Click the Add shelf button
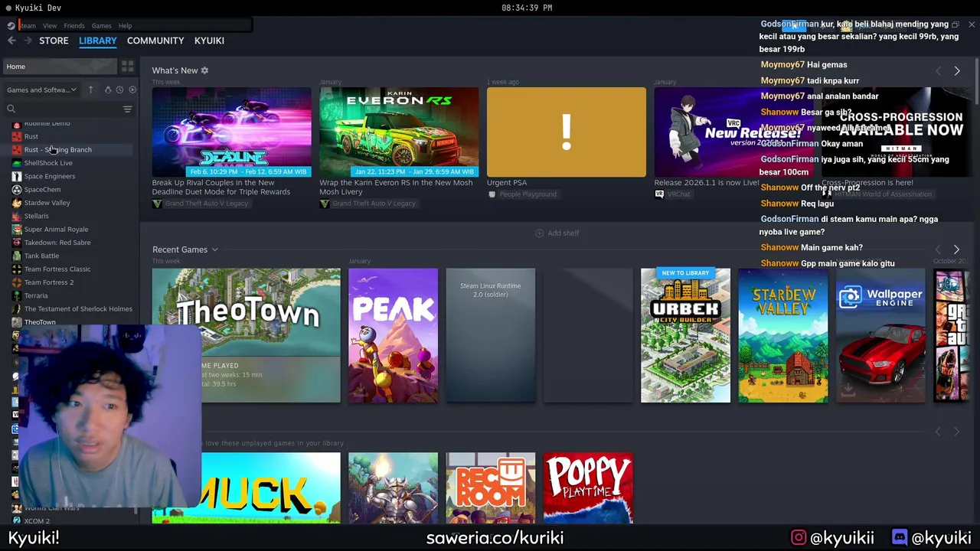 [x=557, y=233]
